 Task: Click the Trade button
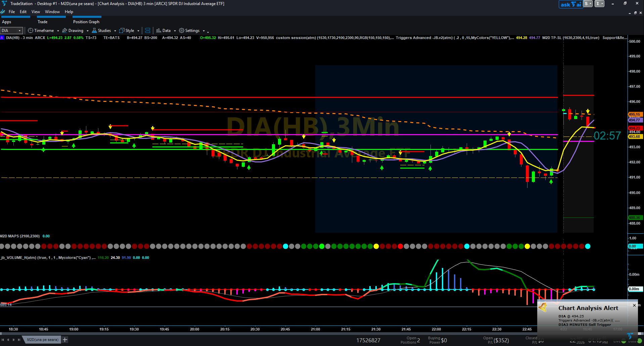click(43, 22)
